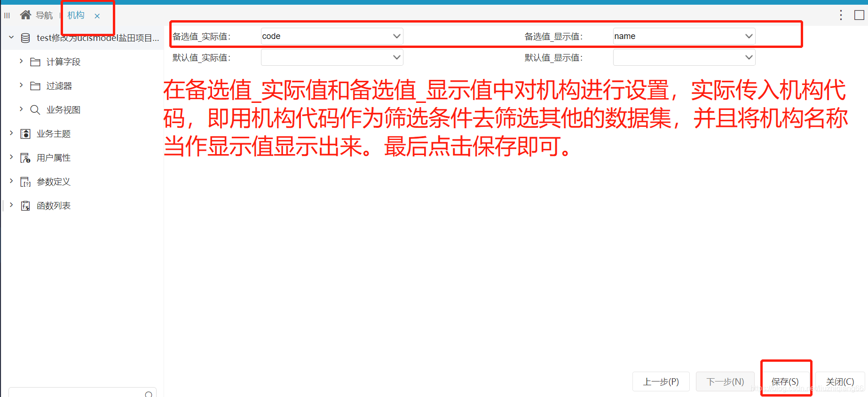
Task: Expand the 业务视图 node
Action: 21,109
